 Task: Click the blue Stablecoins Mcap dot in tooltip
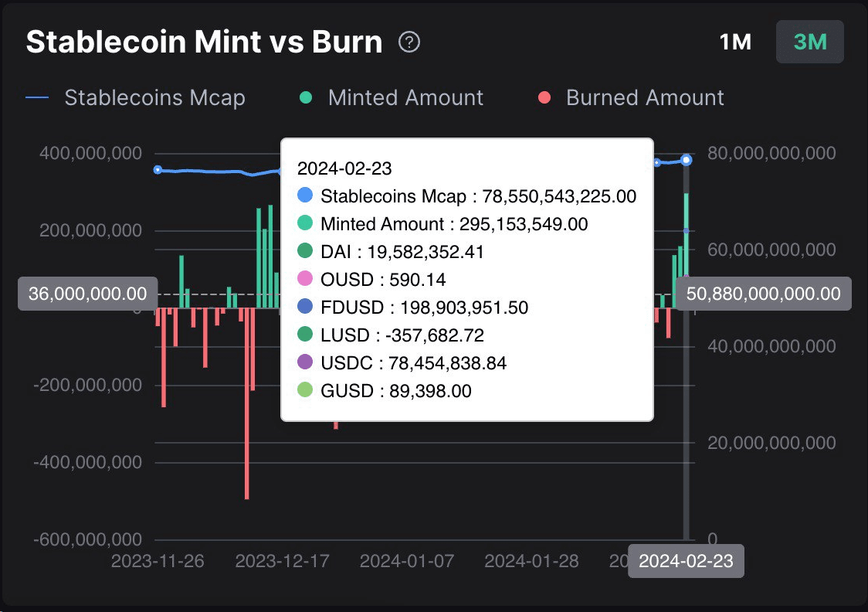tap(306, 195)
